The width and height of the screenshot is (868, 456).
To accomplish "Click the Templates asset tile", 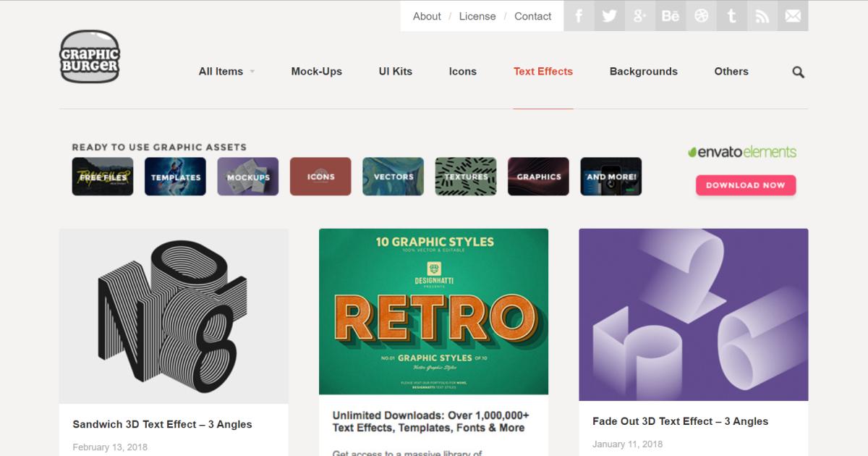I will click(175, 177).
